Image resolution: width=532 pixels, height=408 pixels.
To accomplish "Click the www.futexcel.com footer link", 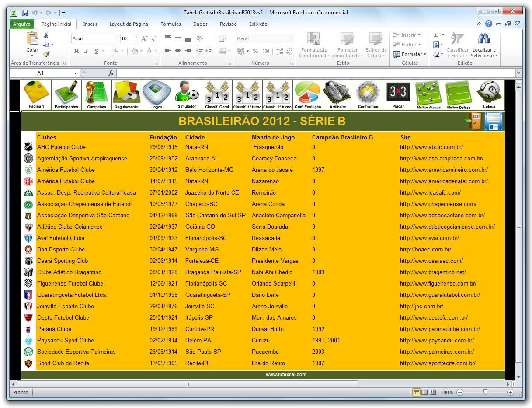I will (286, 374).
